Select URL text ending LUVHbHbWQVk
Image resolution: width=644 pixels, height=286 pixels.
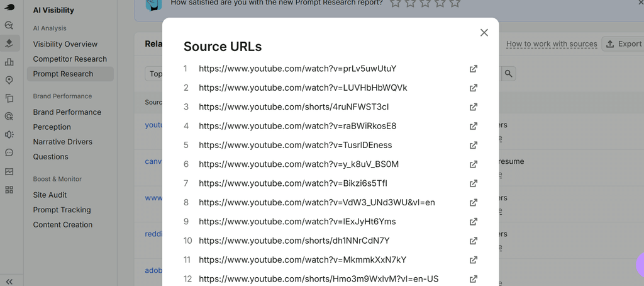pos(303,88)
